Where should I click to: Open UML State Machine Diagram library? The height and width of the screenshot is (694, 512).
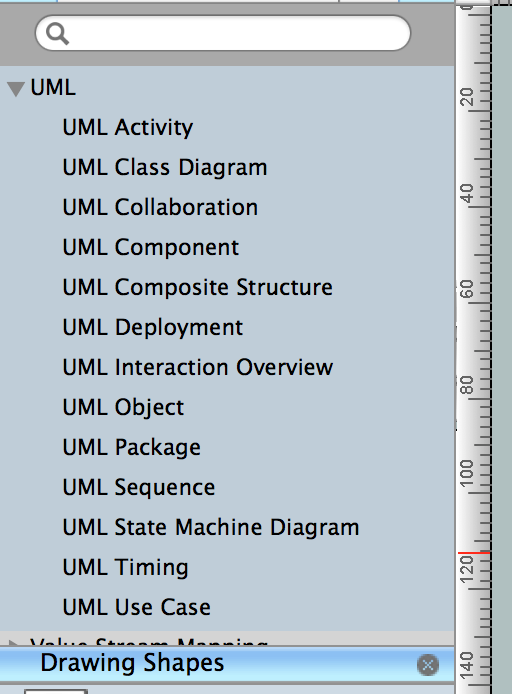point(211,528)
